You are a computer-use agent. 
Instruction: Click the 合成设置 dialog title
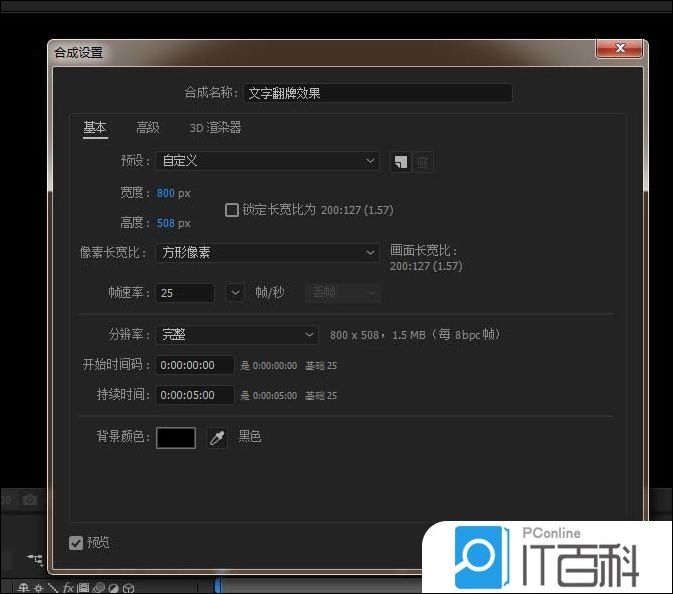79,52
